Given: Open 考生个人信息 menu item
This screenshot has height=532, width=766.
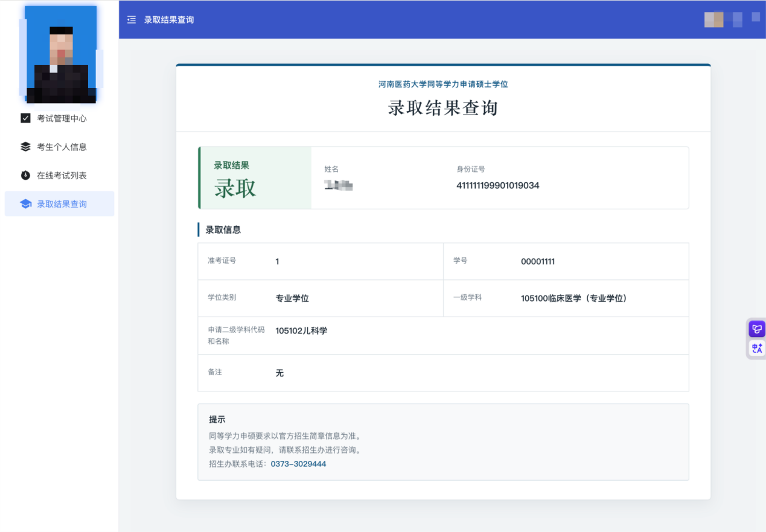Looking at the screenshot, I should [59, 147].
